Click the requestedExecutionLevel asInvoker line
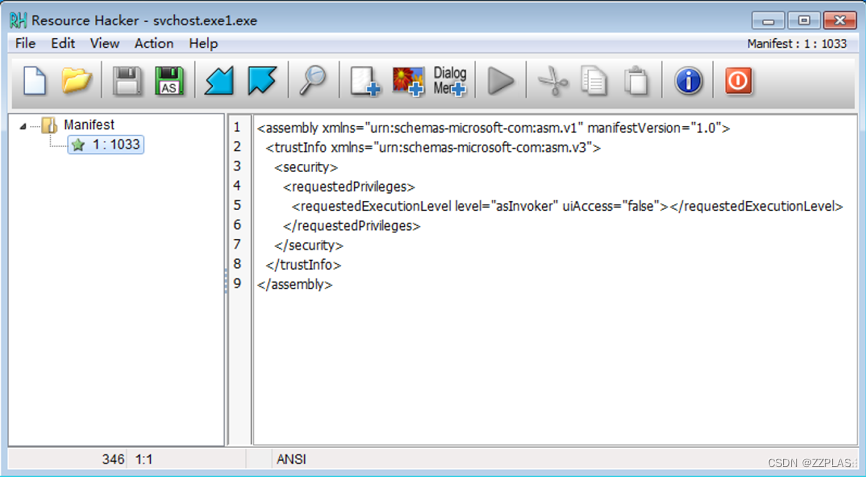Image resolution: width=866 pixels, height=477 pixels. click(567, 206)
